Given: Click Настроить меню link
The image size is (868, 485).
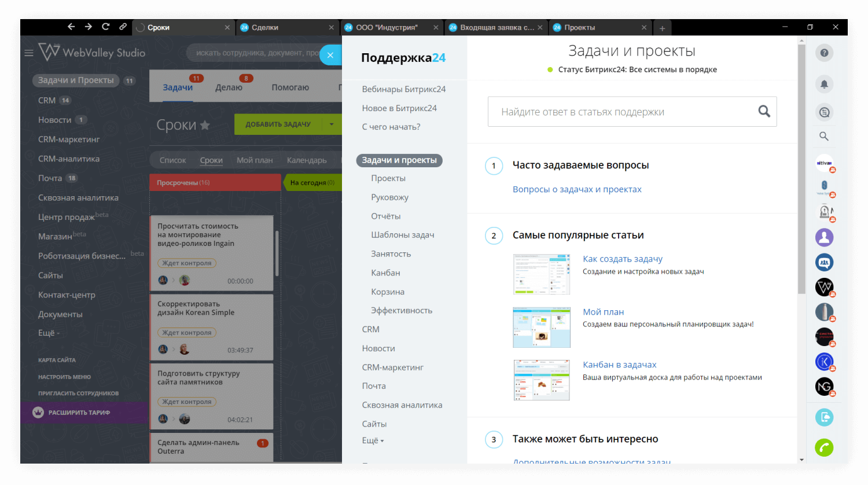Looking at the screenshot, I should pos(64,377).
